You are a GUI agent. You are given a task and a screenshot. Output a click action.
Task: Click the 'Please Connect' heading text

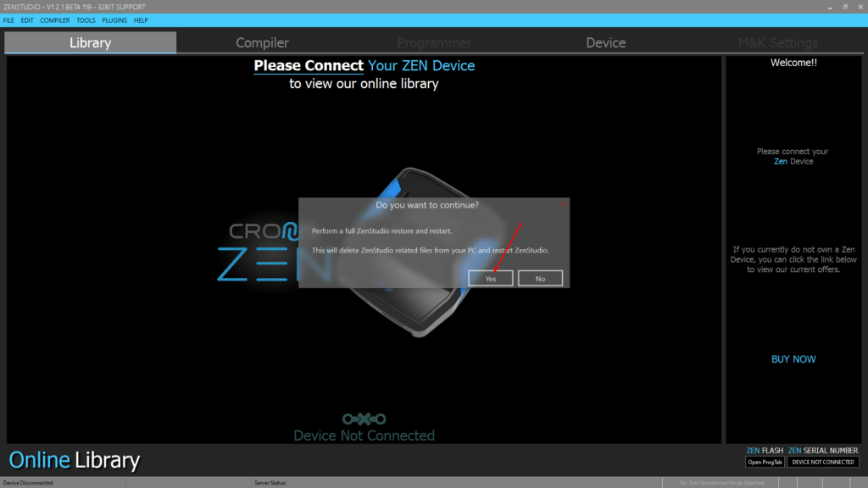[x=309, y=65]
